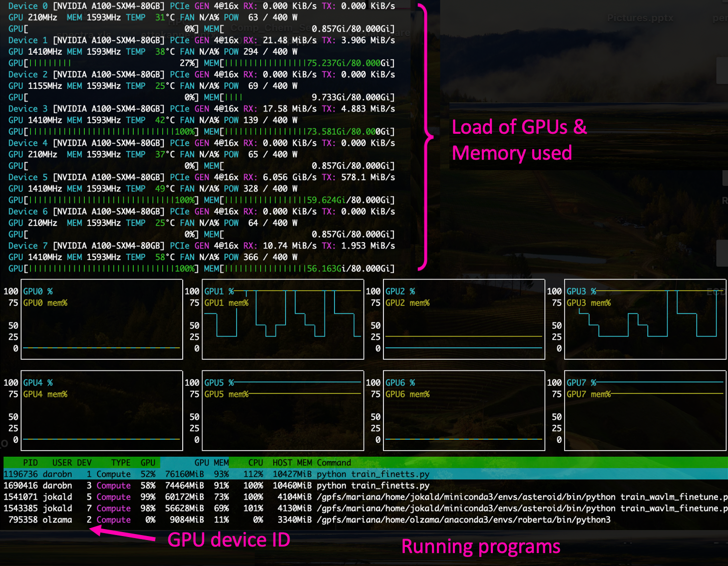Click the Device 0 label
Viewport: 728px width, 566px height.
(x=28, y=6)
